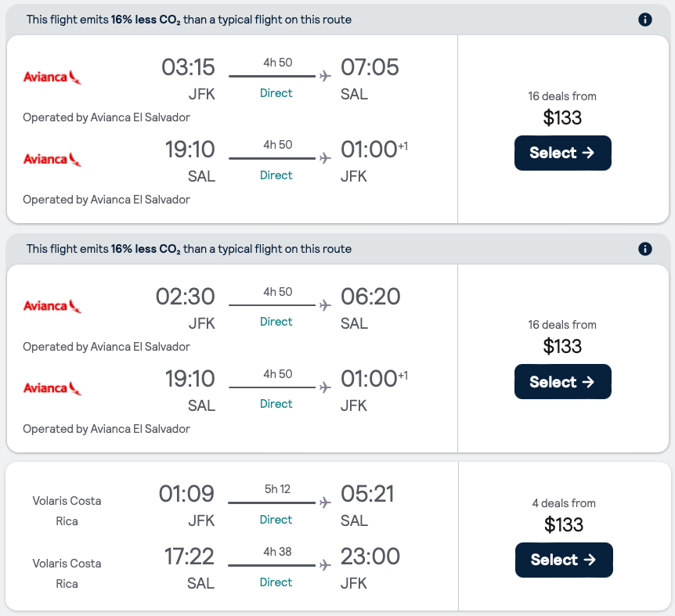Click the 5h 12 duration label

276,489
